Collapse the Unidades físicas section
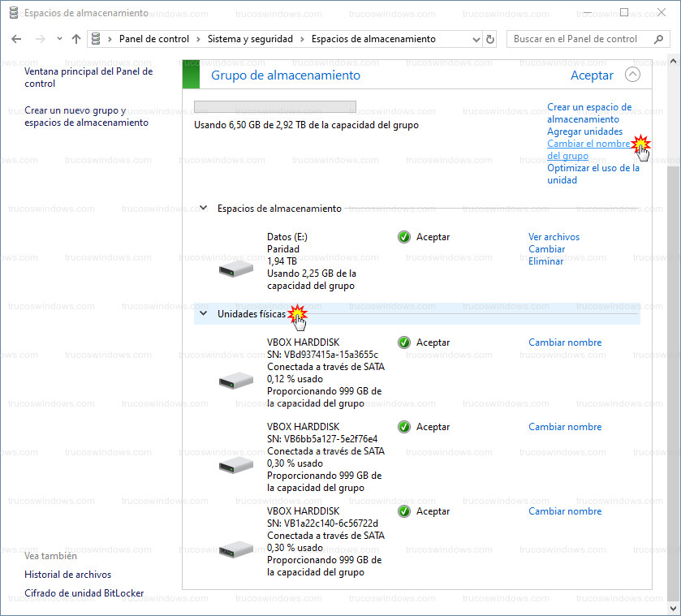The width and height of the screenshot is (681, 616). (204, 312)
